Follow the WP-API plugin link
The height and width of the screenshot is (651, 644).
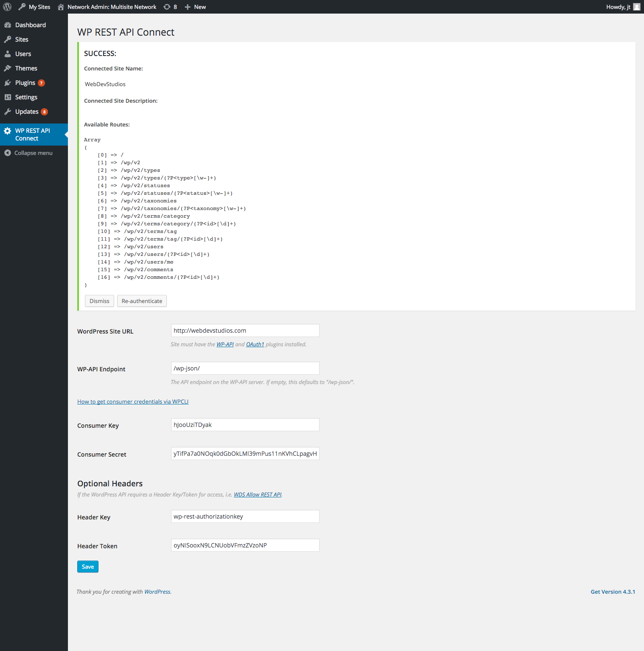[225, 344]
